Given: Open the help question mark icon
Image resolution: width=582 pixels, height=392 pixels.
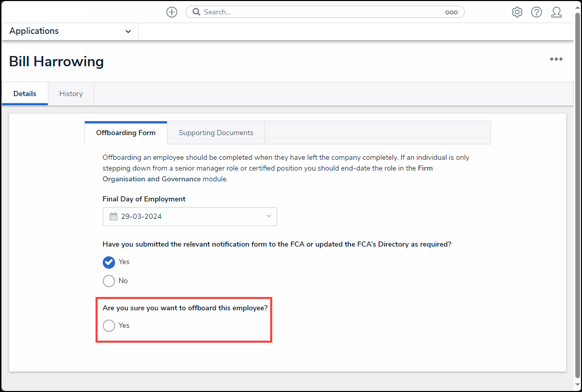Looking at the screenshot, I should (536, 12).
